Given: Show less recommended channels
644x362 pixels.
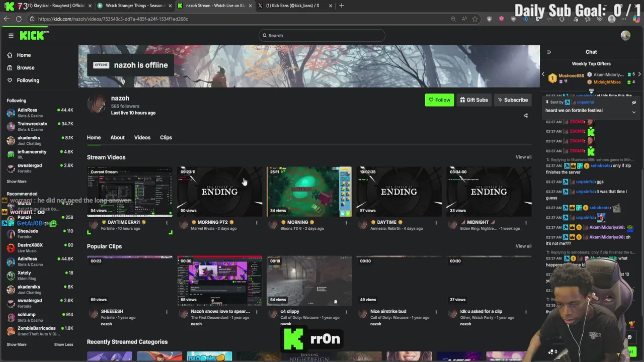Looking at the screenshot, I should 63,344.
